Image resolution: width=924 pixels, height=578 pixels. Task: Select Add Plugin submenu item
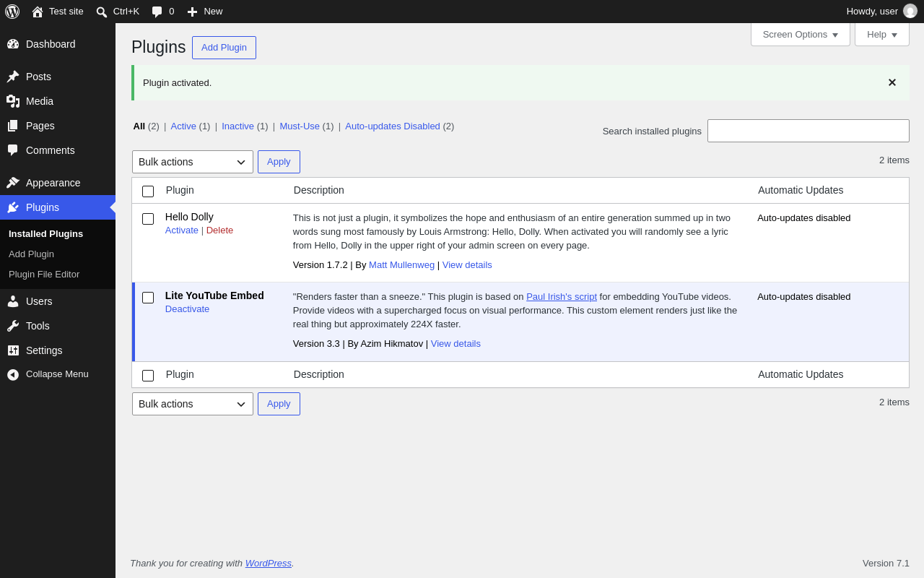point(31,254)
